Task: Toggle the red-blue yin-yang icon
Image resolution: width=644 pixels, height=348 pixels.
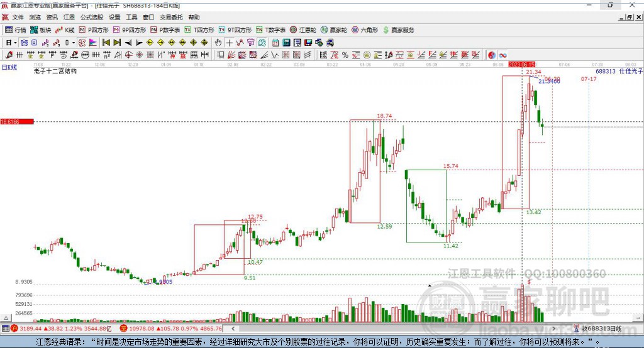Action: click(491, 55)
